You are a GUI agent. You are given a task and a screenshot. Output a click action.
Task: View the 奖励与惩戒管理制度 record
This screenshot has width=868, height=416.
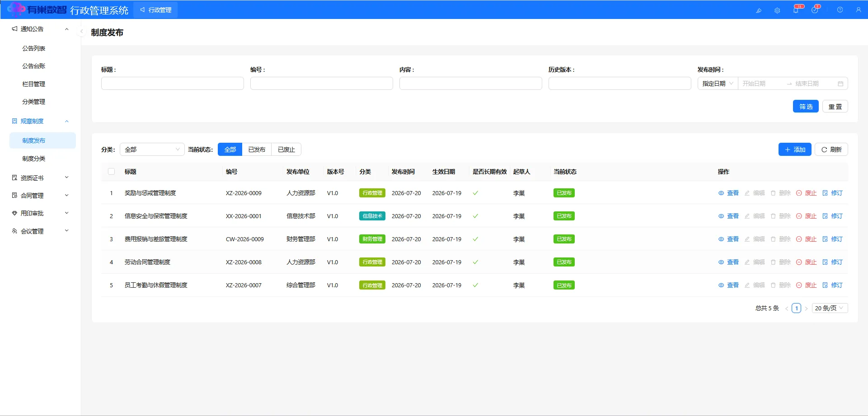[x=728, y=193]
